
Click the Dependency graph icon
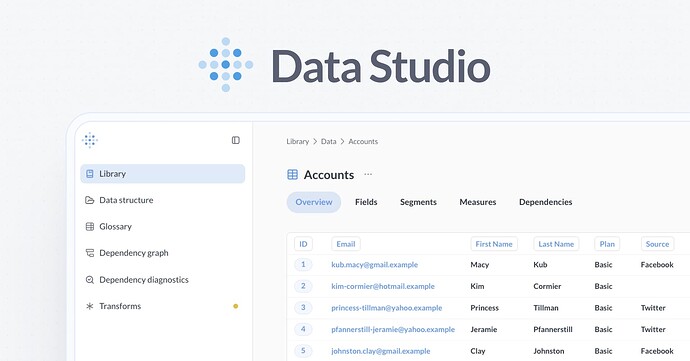[x=90, y=253]
